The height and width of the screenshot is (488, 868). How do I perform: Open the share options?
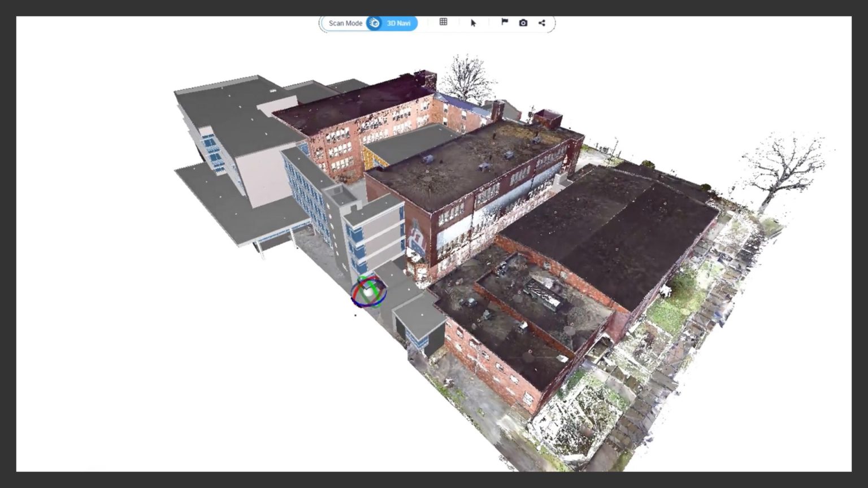[541, 23]
